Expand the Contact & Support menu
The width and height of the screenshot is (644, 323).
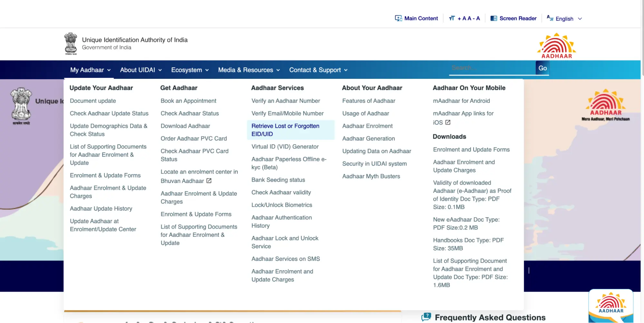318,70
